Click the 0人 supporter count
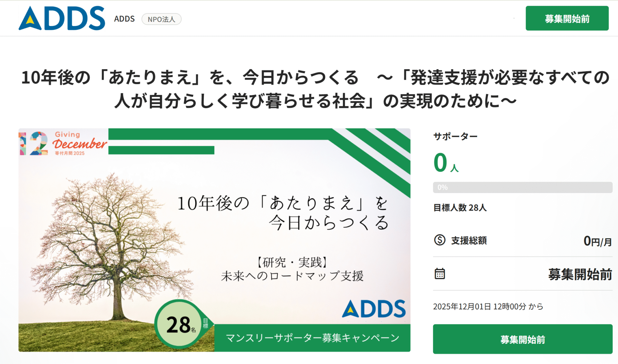 [446, 163]
